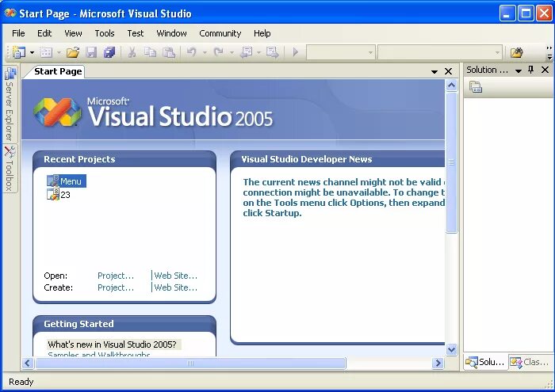The image size is (555, 392).
Task: Close the Solution Explorer panel
Action: 545,70
